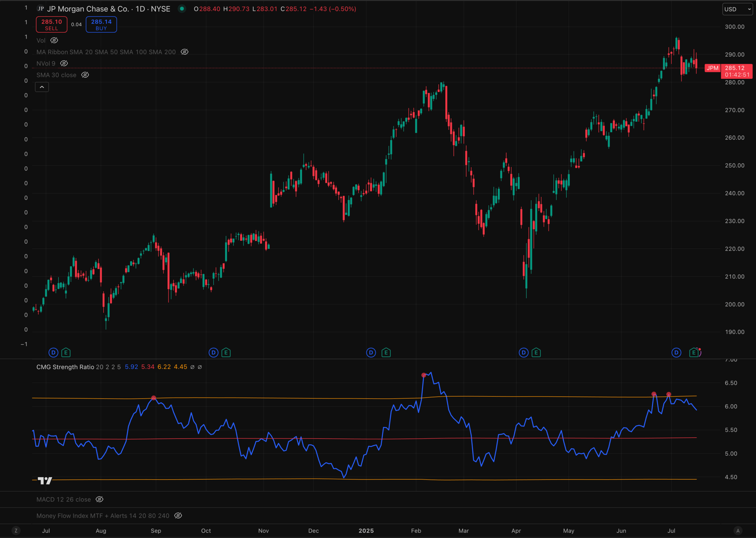Select Money Flow Index MTF label
756x538 pixels.
[x=103, y=516]
